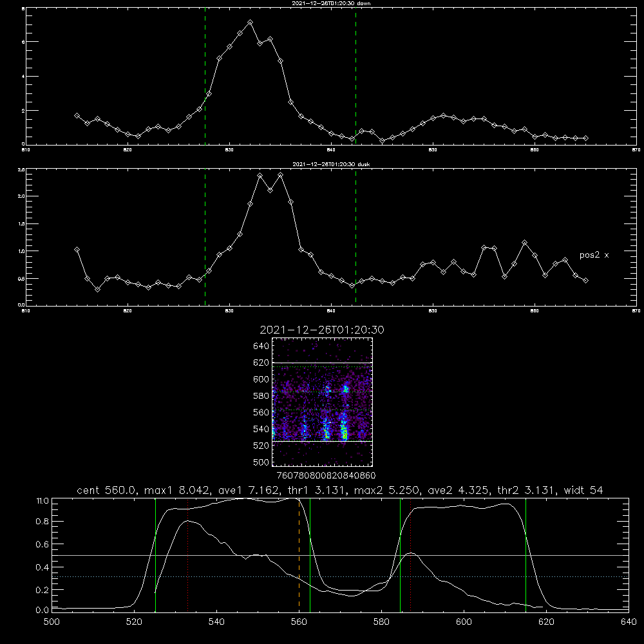Click the upper white line bounding the spectrogram
This screenshot has width=644, height=644.
[323, 363]
